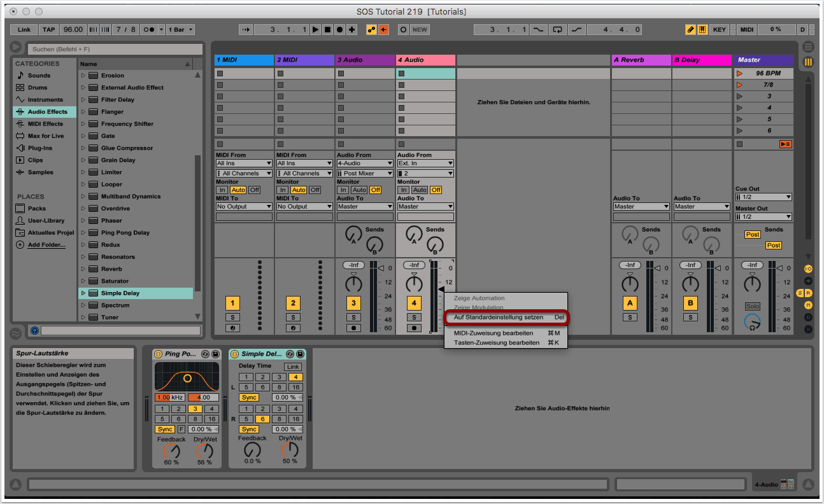Click the Play button in transport

point(316,30)
